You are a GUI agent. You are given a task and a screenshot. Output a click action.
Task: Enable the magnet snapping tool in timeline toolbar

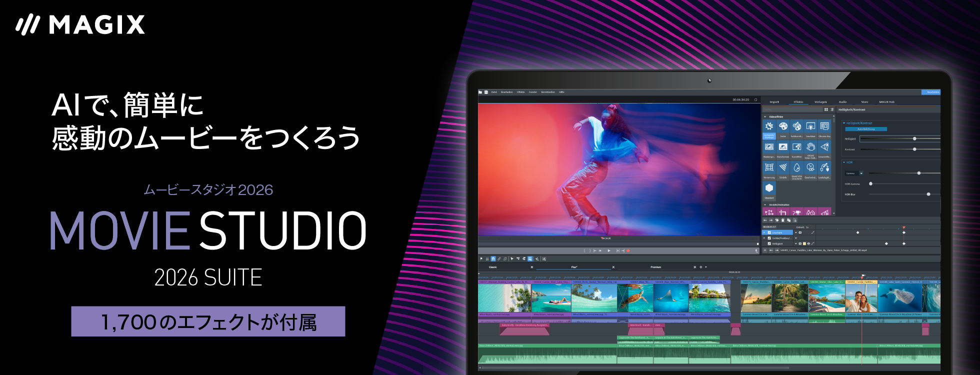pyautogui.click(x=493, y=259)
